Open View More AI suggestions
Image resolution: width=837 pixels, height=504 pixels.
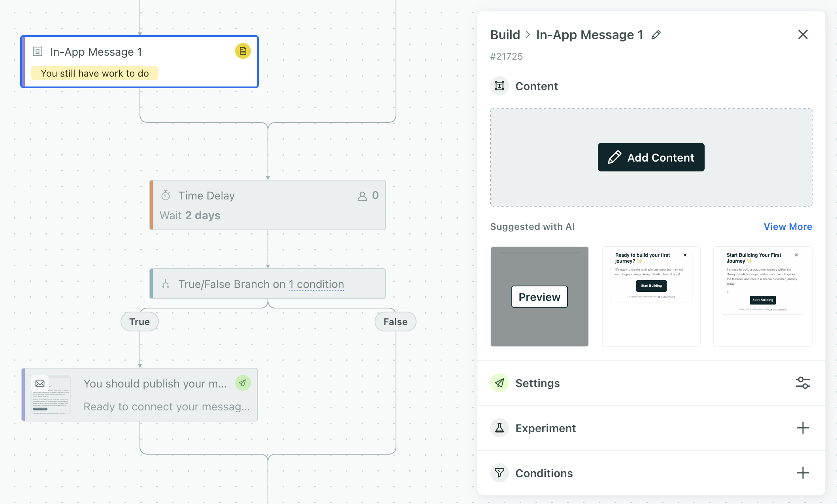[x=788, y=226]
